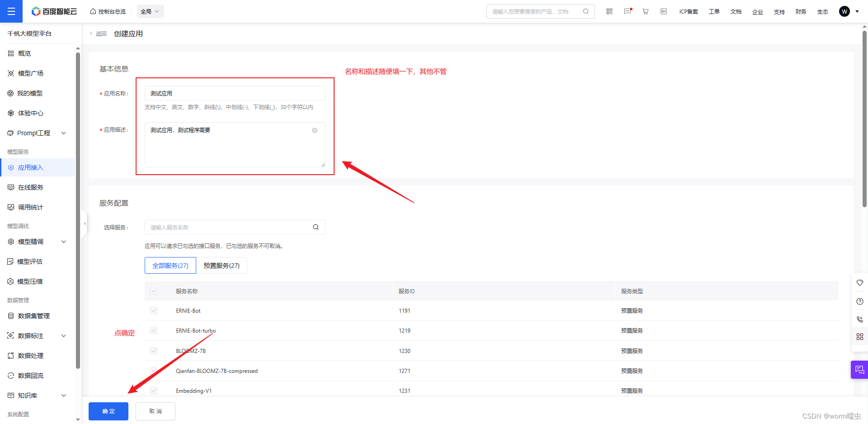The height and width of the screenshot is (424, 868).
Task: Open the 生态 header link
Action: pos(823,12)
